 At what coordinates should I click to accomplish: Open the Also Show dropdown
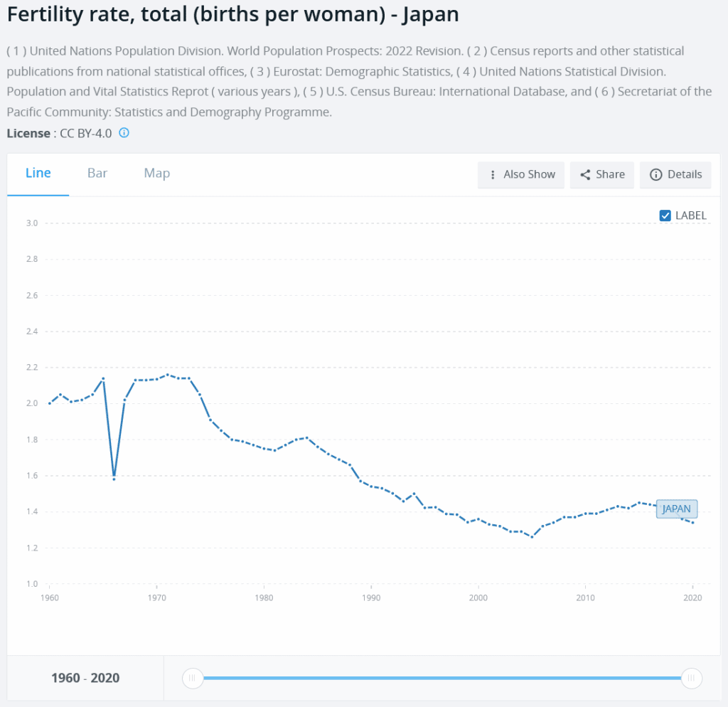521,175
